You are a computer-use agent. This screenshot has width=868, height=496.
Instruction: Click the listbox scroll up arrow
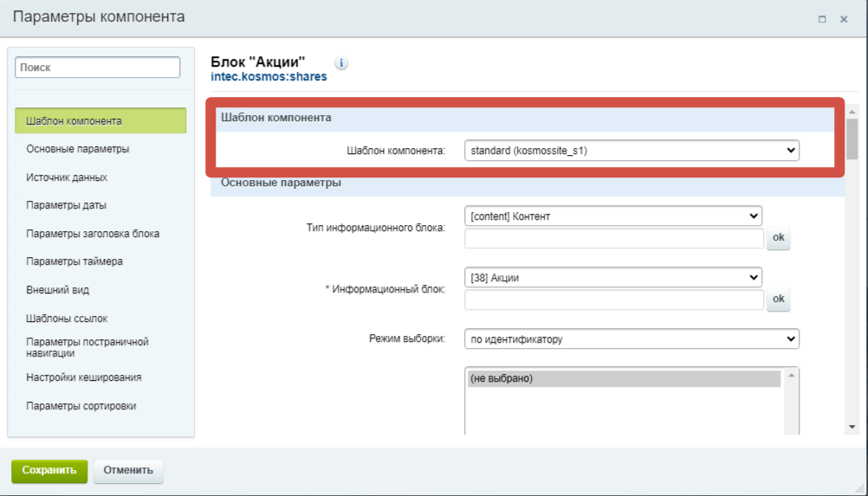coord(792,376)
